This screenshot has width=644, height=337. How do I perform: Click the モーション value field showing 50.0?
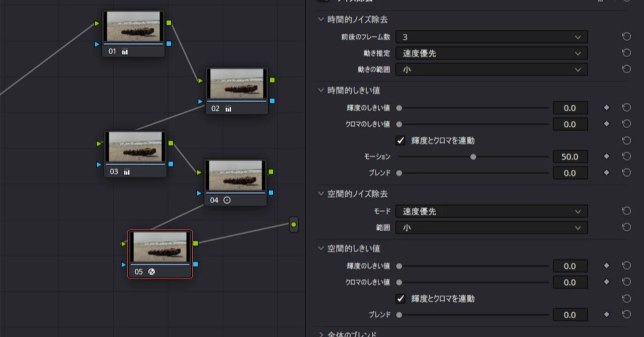pos(570,156)
